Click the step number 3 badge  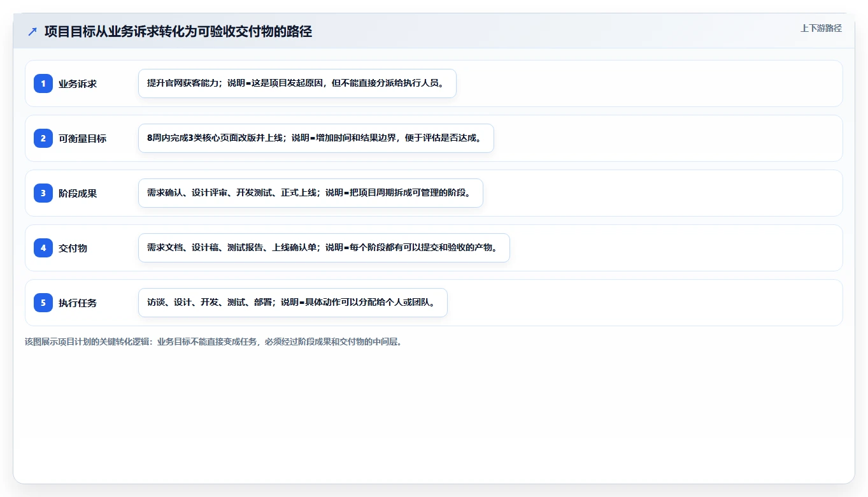[43, 193]
